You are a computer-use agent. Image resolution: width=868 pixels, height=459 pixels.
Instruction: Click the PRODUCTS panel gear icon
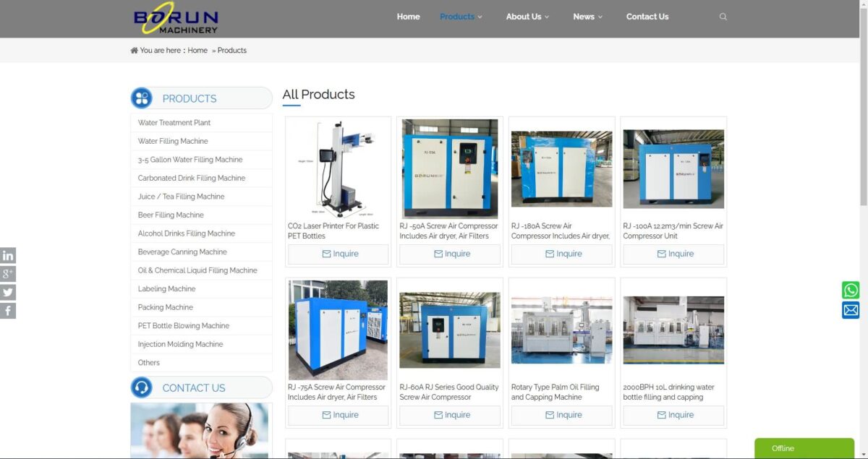(141, 98)
